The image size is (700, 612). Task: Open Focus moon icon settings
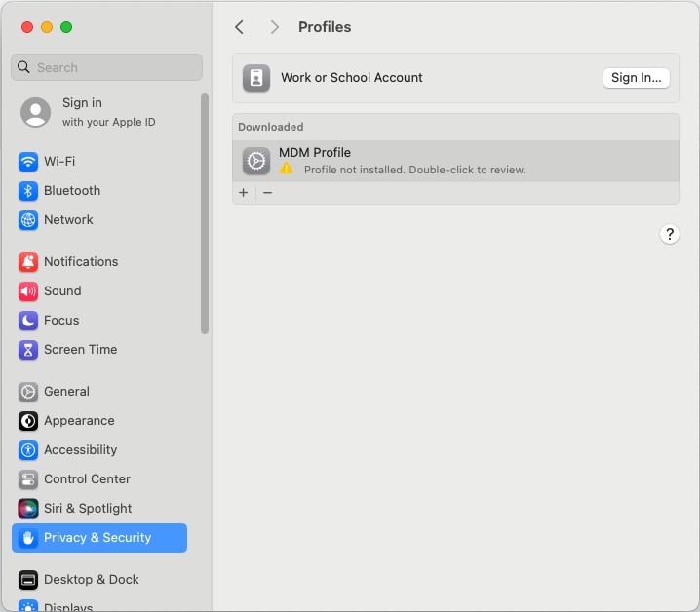(x=28, y=321)
